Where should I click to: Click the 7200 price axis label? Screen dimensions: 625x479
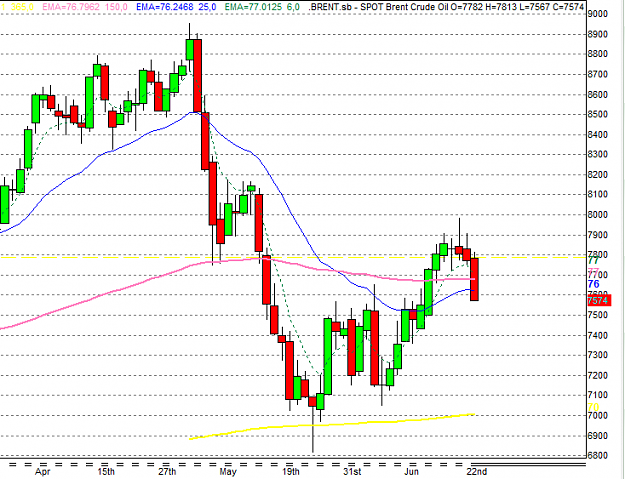(597, 375)
